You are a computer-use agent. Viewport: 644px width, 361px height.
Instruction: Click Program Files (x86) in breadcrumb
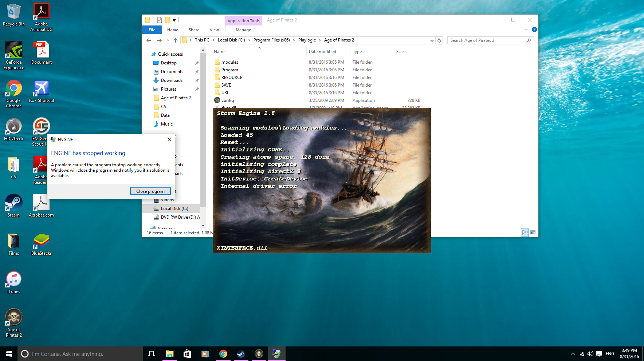pyautogui.click(x=272, y=40)
